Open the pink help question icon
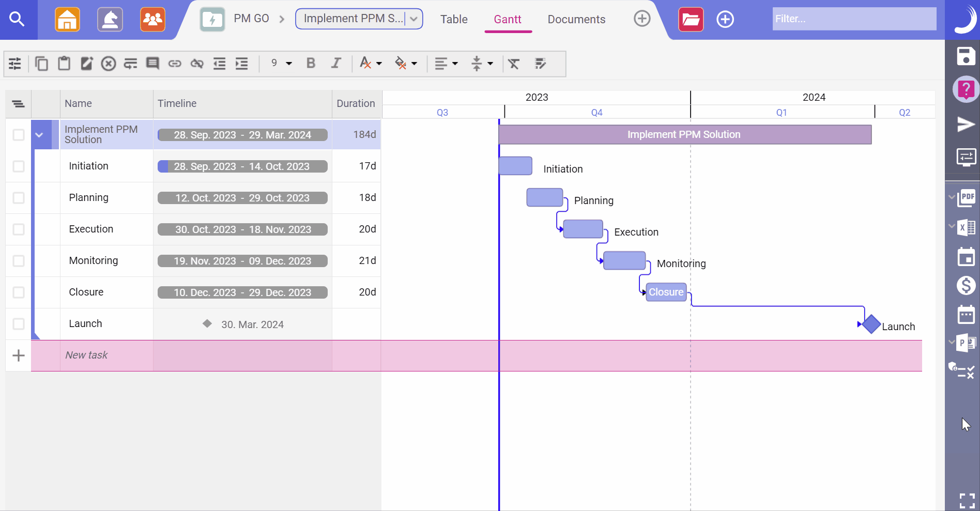Viewport: 980px width, 511px height. pos(966,89)
